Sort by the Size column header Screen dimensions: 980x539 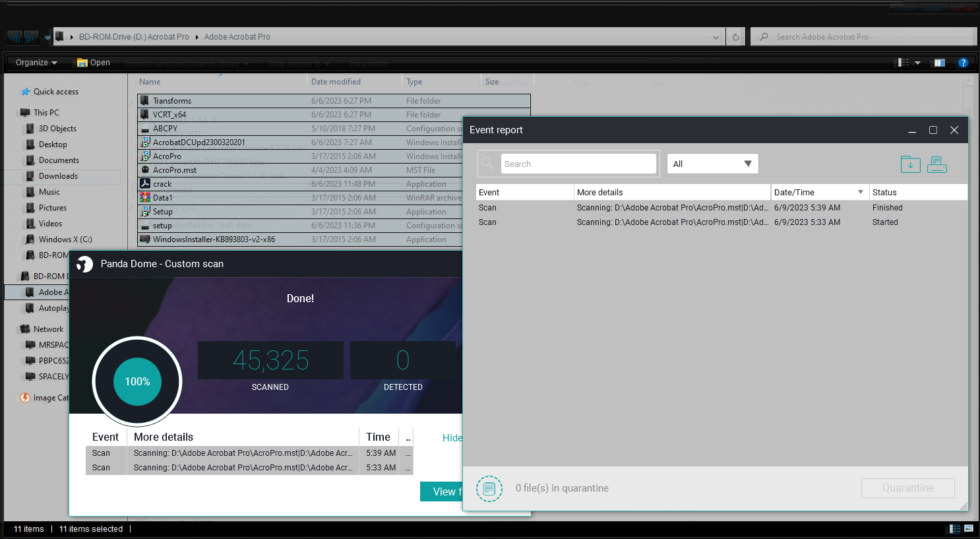pyautogui.click(x=492, y=82)
